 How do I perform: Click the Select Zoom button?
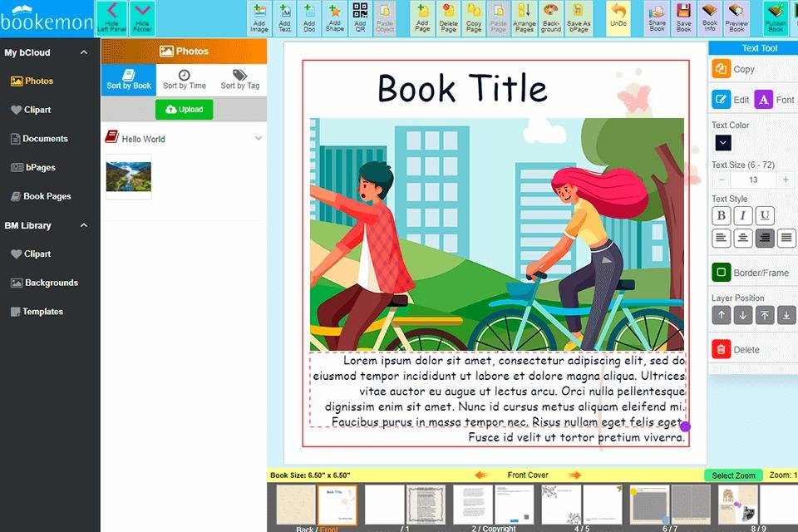pyautogui.click(x=733, y=475)
